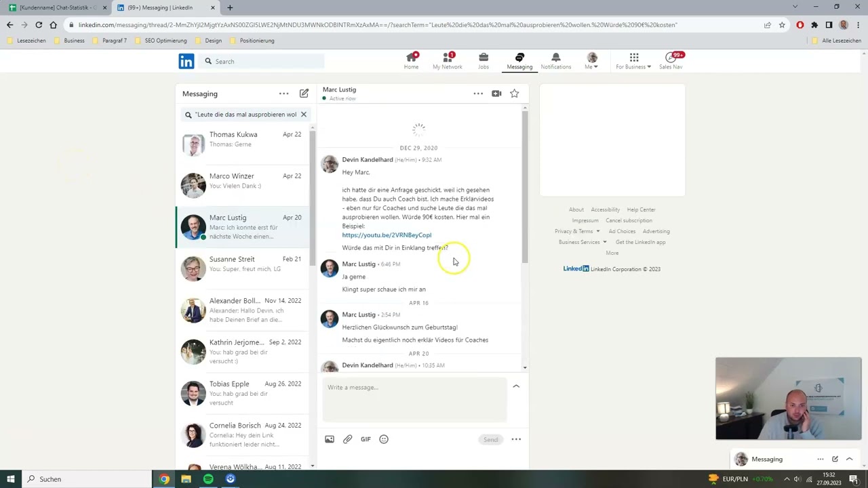
Task: Open browser tab list dropdown
Action: click(795, 7)
